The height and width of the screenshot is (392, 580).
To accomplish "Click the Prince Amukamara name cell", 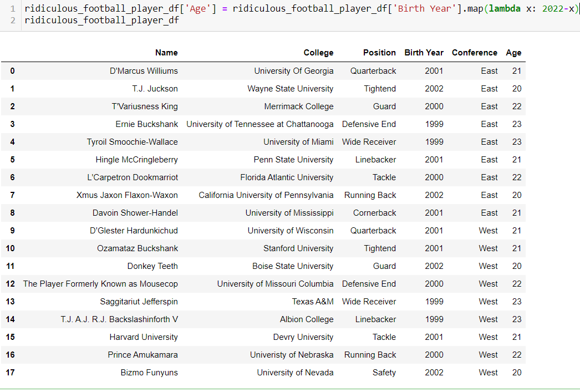I will tap(143, 355).
